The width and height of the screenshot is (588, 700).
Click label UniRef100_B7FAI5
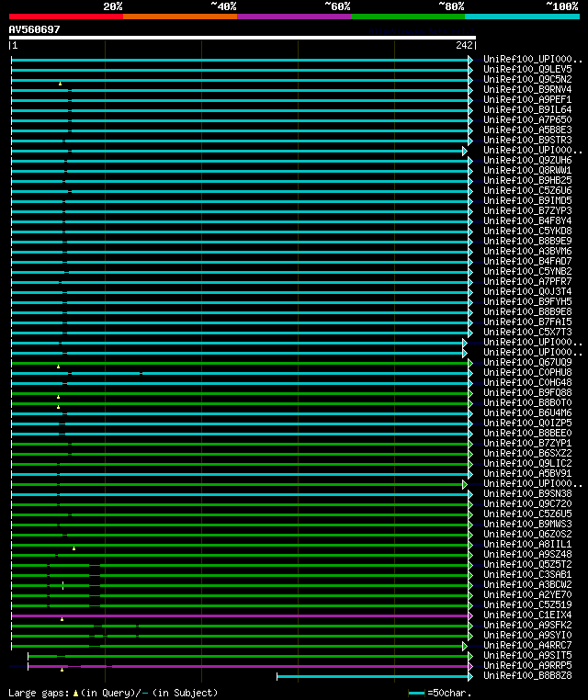[x=527, y=322]
